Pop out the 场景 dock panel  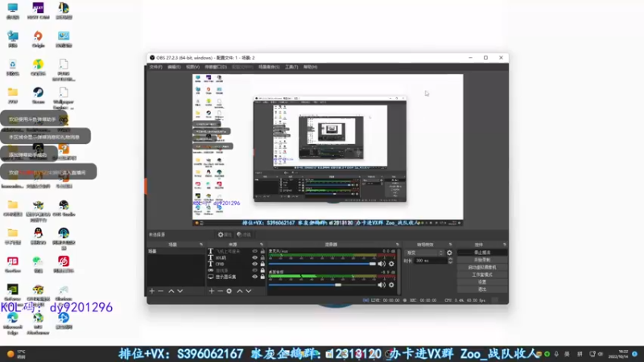tap(201, 245)
